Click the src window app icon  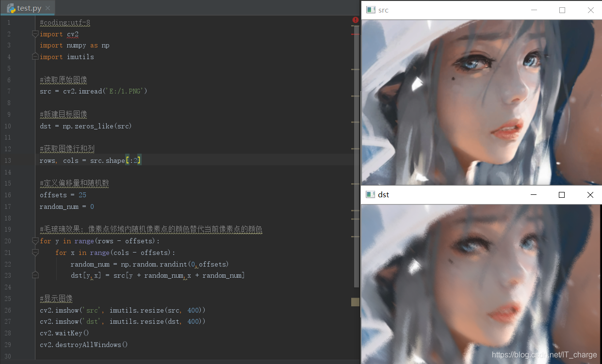(x=371, y=10)
